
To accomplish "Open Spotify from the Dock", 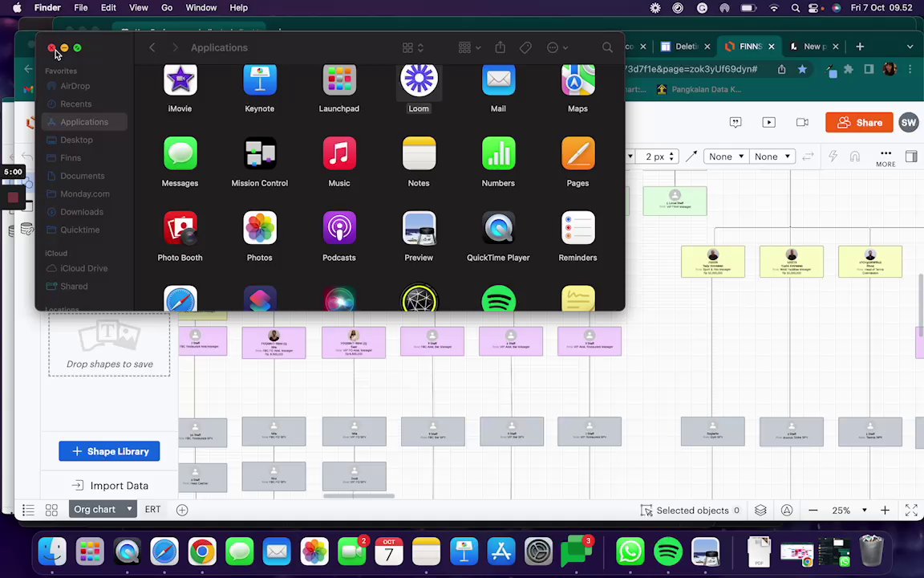I will [667, 552].
